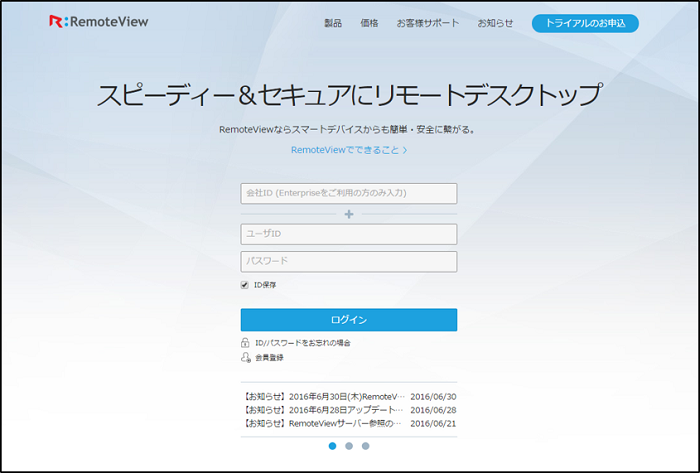Viewport: 700px width, 473px height.
Task: Open the notice dated 2016/06/30
Action: [x=349, y=397]
